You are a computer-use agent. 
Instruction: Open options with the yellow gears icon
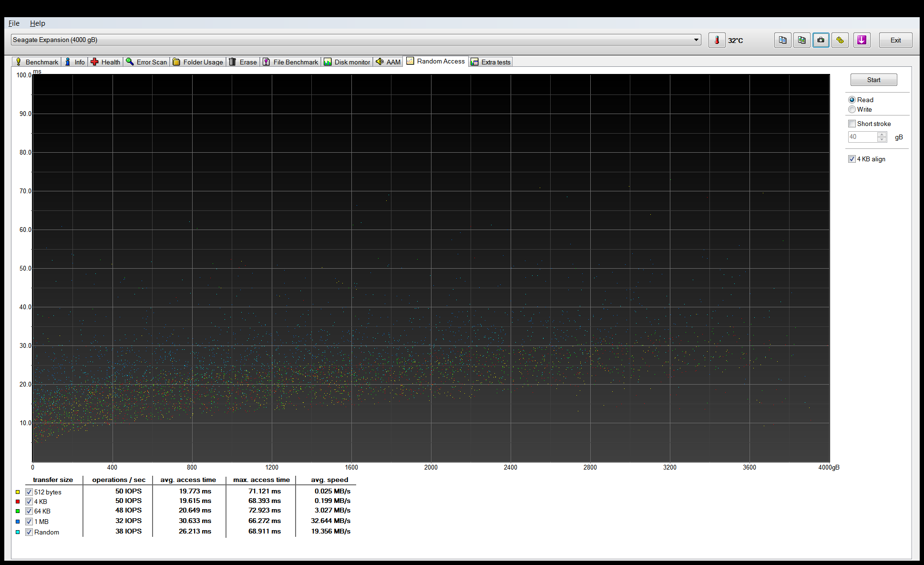(x=840, y=40)
